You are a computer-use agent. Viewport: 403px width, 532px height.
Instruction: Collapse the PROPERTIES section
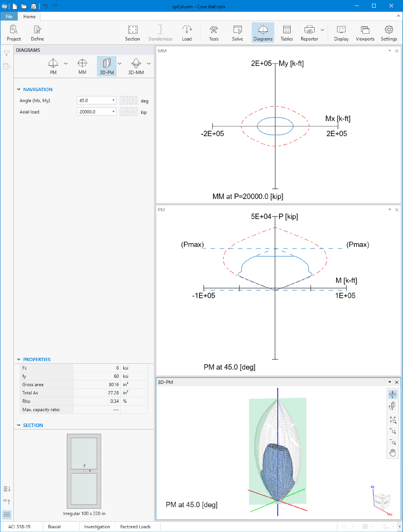pos(19,359)
